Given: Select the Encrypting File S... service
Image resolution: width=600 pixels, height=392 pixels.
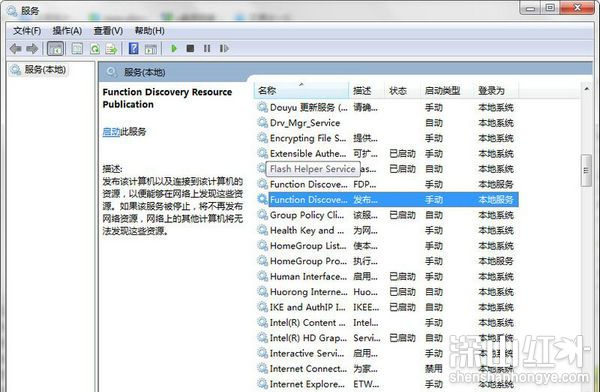Looking at the screenshot, I should click(387, 138).
